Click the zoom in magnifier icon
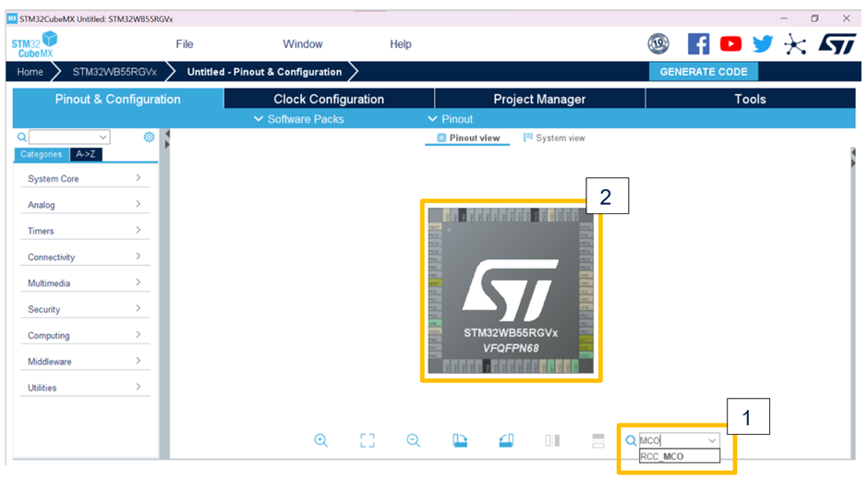 click(321, 440)
